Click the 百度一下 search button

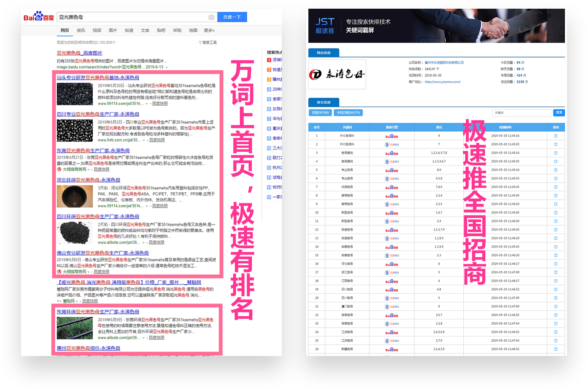[x=232, y=17]
